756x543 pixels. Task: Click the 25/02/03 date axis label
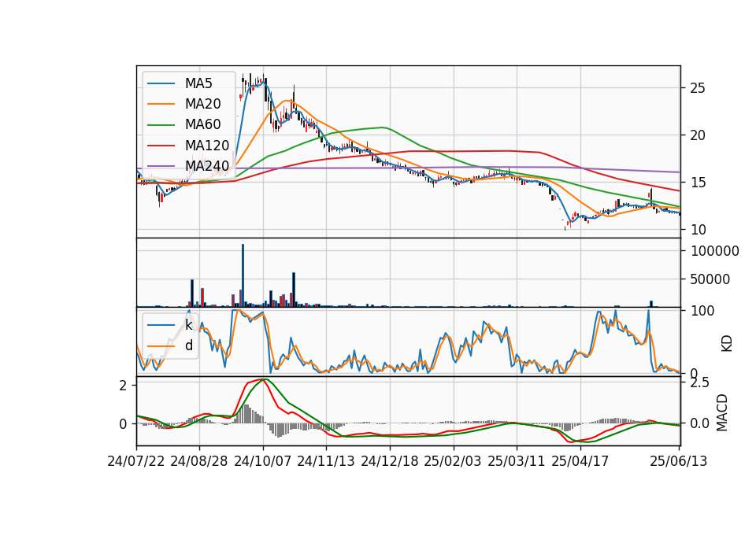click(x=453, y=461)
